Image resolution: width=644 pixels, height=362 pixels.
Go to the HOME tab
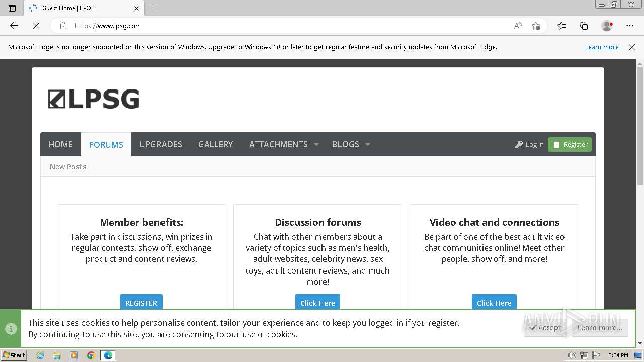click(x=60, y=144)
